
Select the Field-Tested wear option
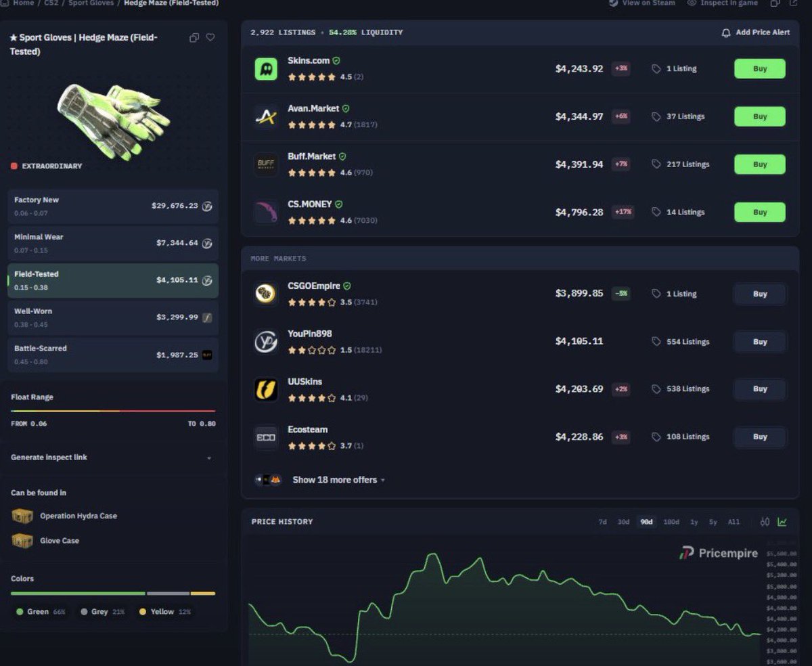[113, 280]
